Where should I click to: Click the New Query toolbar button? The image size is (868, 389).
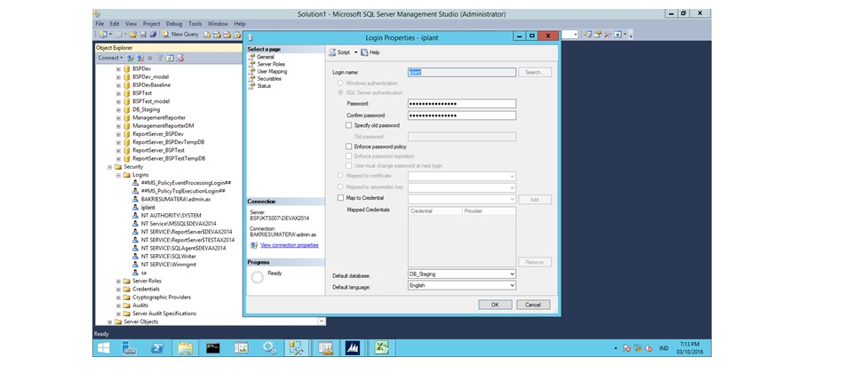(180, 35)
